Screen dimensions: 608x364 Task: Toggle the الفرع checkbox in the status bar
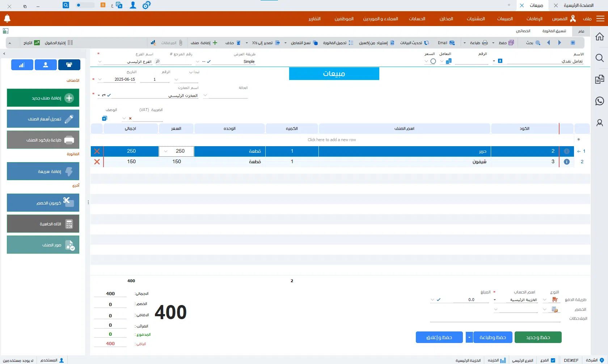tap(553, 360)
